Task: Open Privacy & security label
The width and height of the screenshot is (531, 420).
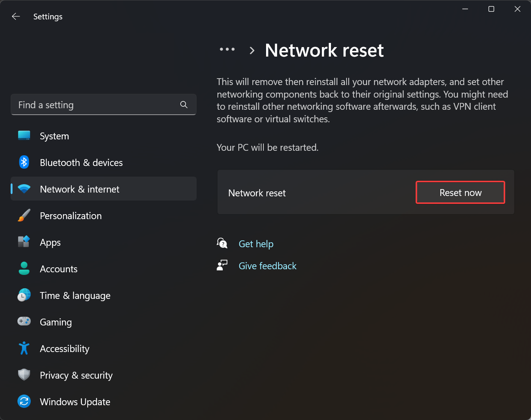Action: pyautogui.click(x=76, y=375)
